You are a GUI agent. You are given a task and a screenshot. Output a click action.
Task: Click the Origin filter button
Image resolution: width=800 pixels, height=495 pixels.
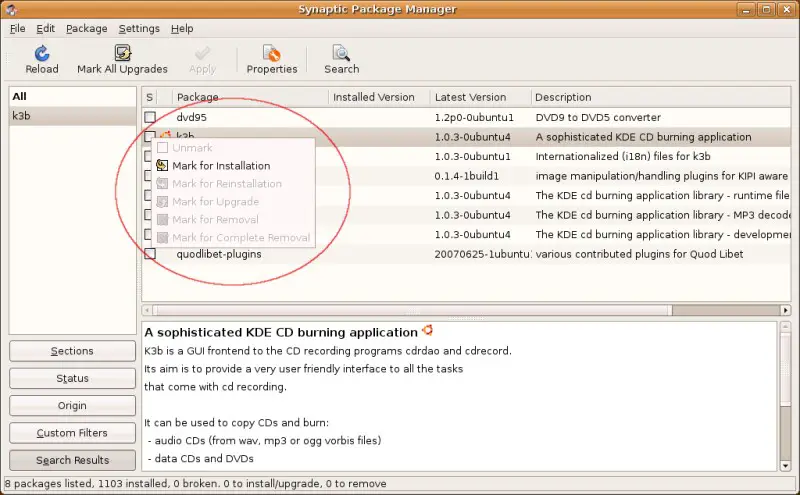(x=72, y=406)
